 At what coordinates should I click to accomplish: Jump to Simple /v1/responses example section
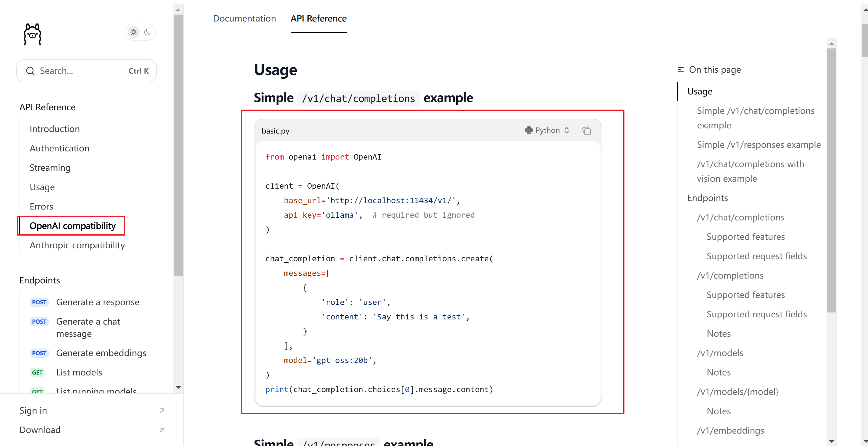click(758, 145)
